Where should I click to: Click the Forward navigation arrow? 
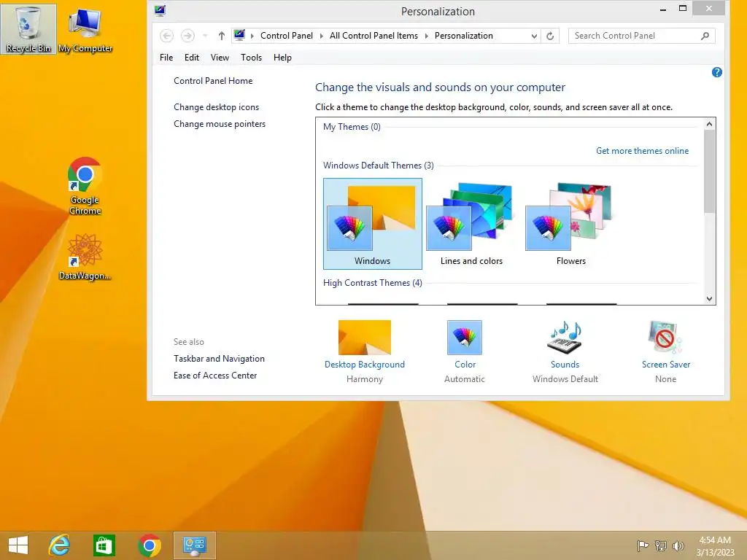[187, 36]
